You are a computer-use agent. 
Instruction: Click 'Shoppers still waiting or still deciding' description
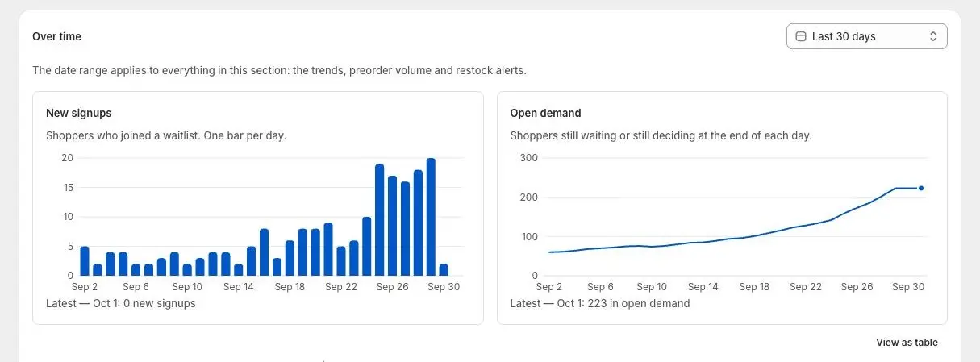[661, 135]
